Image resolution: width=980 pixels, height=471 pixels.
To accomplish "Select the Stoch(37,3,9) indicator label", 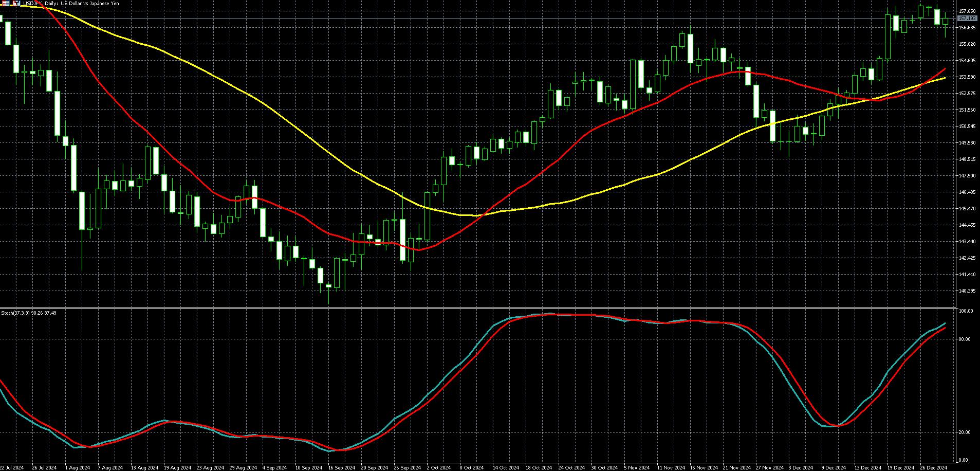I will point(29,313).
